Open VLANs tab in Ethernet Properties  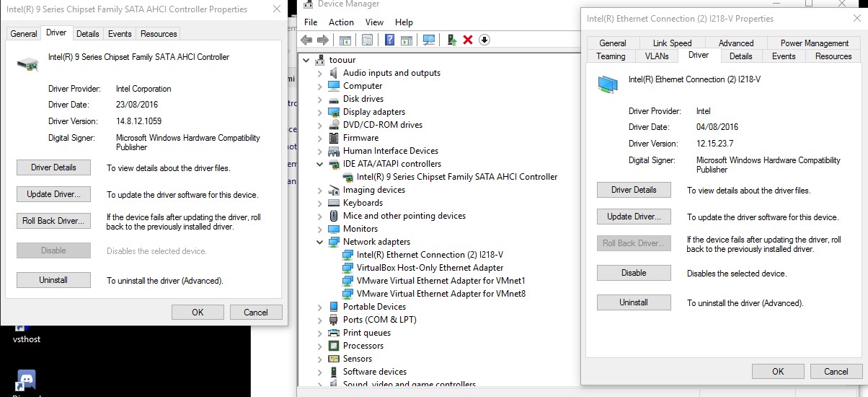657,56
